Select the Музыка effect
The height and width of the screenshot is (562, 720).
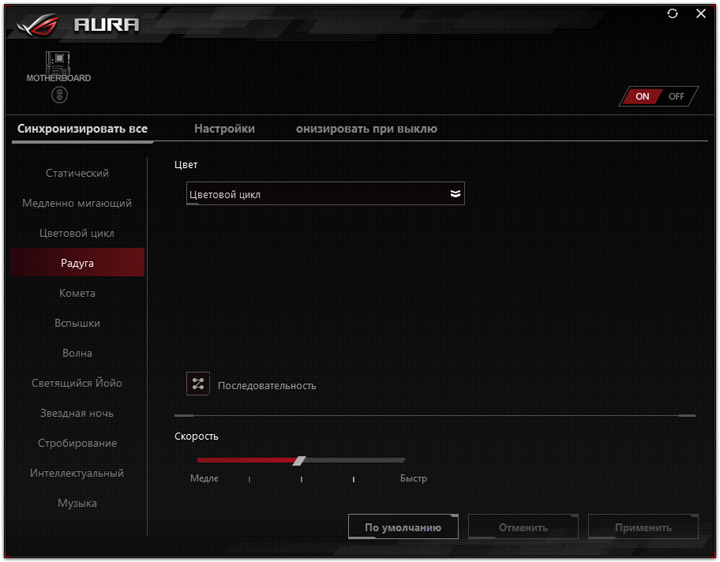pos(77,503)
